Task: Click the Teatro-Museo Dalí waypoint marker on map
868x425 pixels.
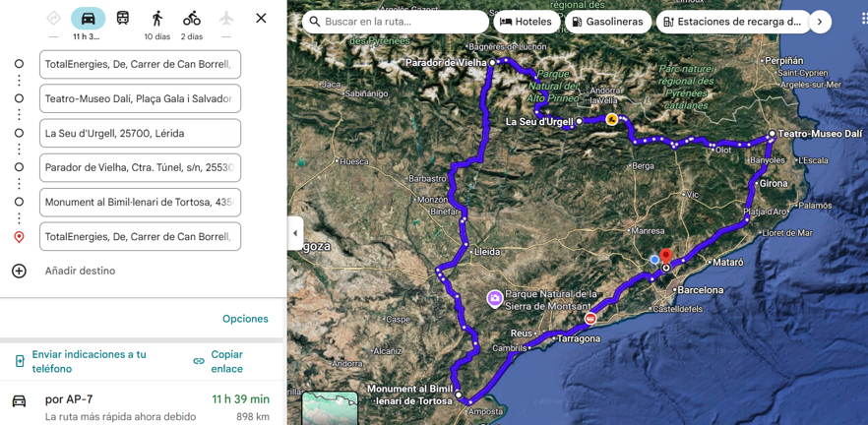Action: (772, 134)
